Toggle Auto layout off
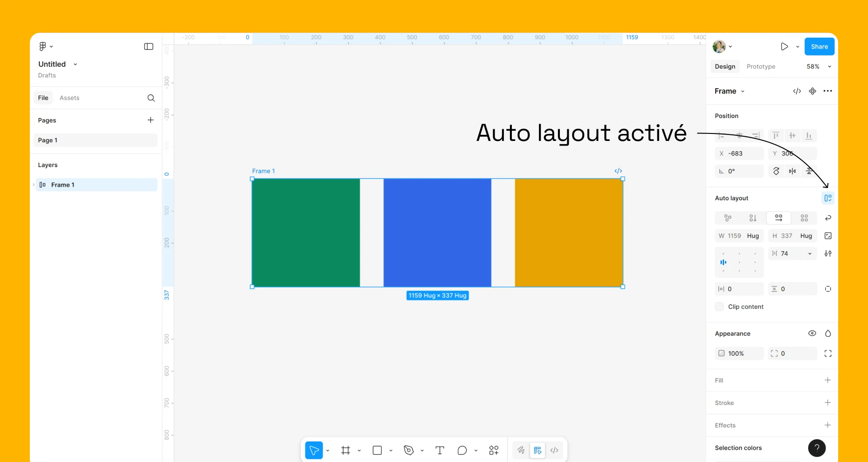The height and width of the screenshot is (462, 868). [x=828, y=198]
